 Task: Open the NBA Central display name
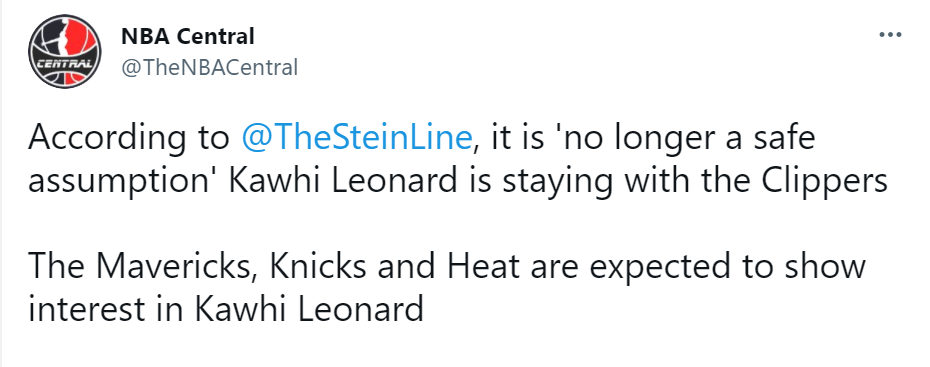pos(187,37)
